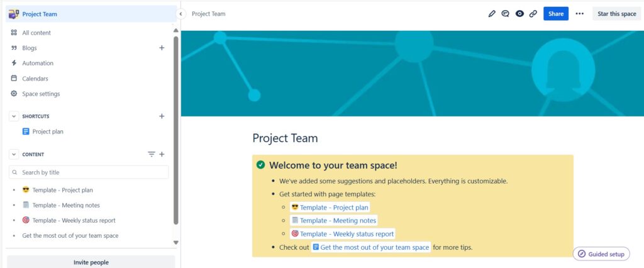Open Template - Weekly status report link in panel

click(343, 234)
